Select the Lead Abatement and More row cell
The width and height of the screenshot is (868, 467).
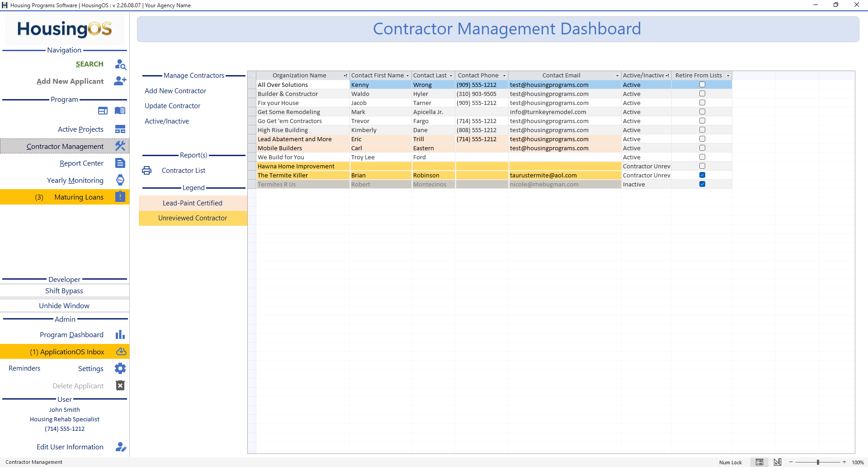(x=303, y=139)
